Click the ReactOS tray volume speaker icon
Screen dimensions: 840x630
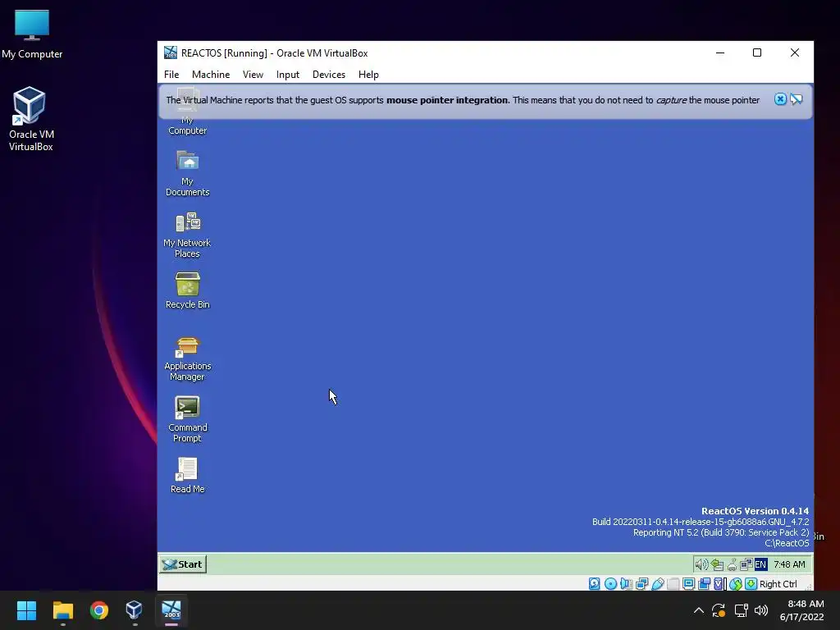[x=701, y=564]
